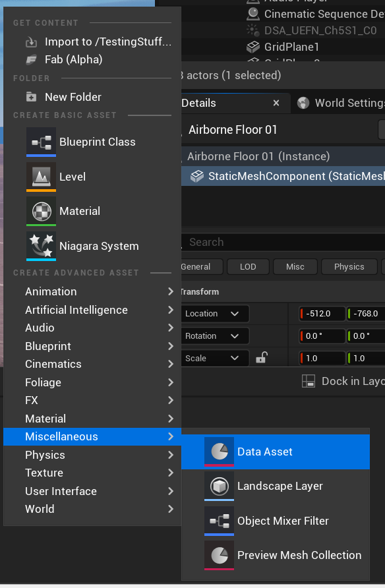Edit the Location X value -512.0
Image resolution: width=385 pixels, height=588 pixels.
coord(322,314)
